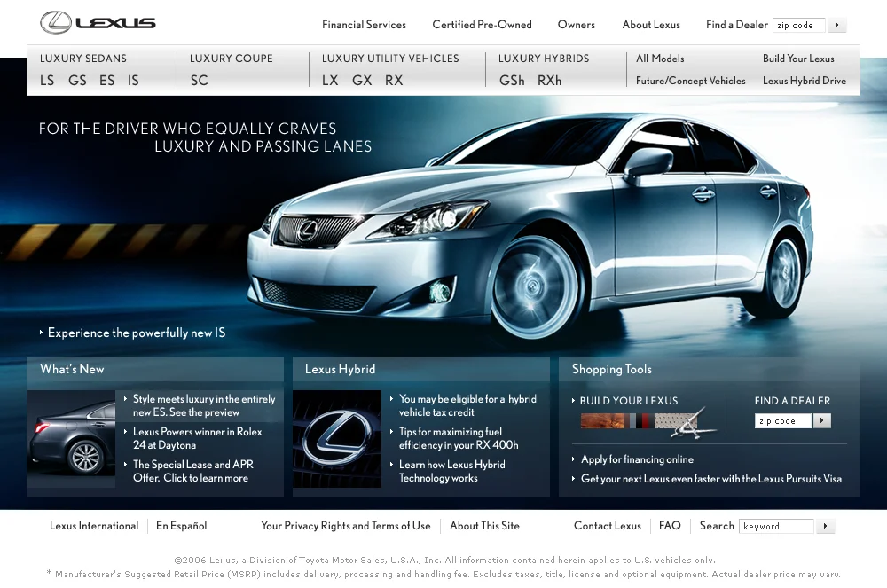Open Contact Lexus
The width and height of the screenshot is (887, 588).
click(608, 526)
